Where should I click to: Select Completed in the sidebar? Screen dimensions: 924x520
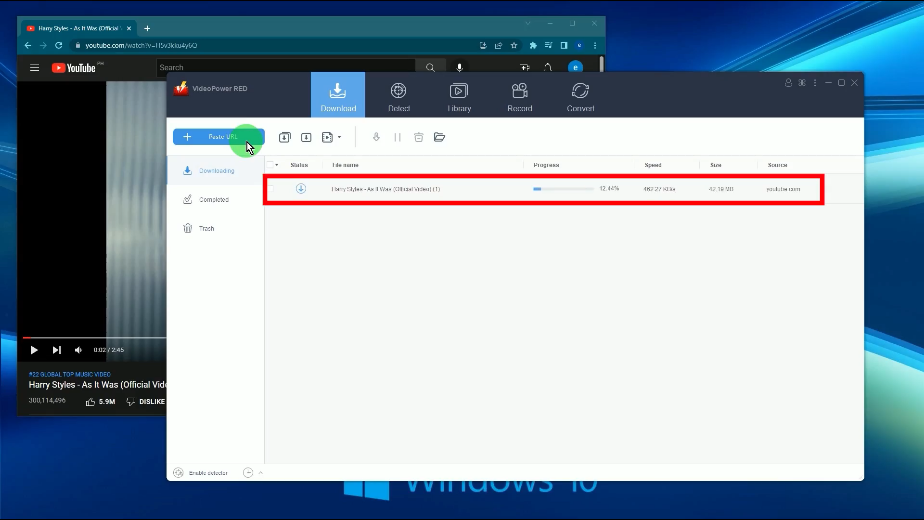[x=216, y=199]
